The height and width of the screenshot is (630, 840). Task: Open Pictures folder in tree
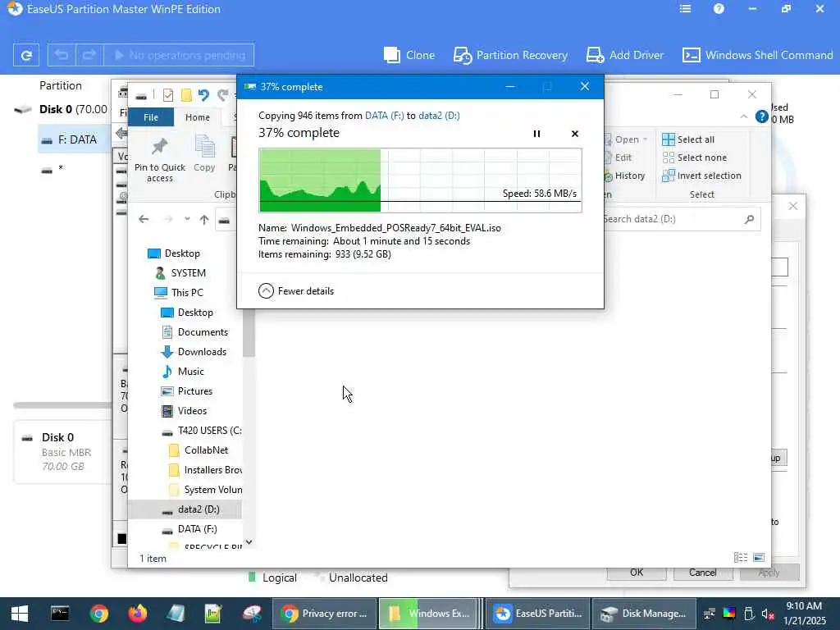[186, 391]
